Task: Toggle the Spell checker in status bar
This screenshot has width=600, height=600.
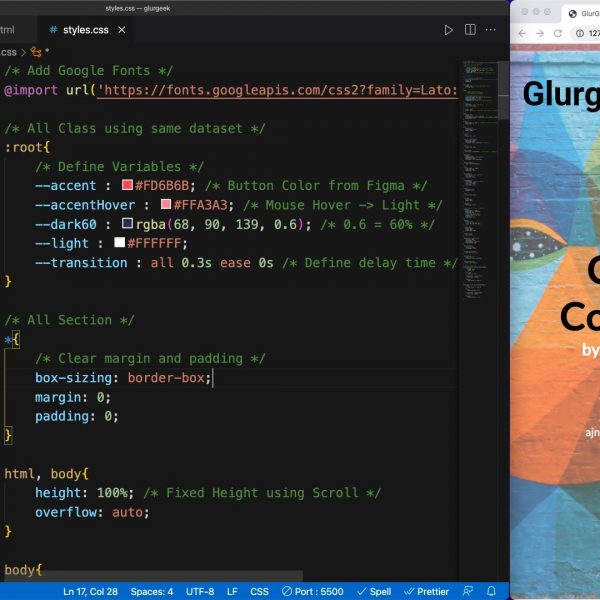Action: [x=374, y=591]
